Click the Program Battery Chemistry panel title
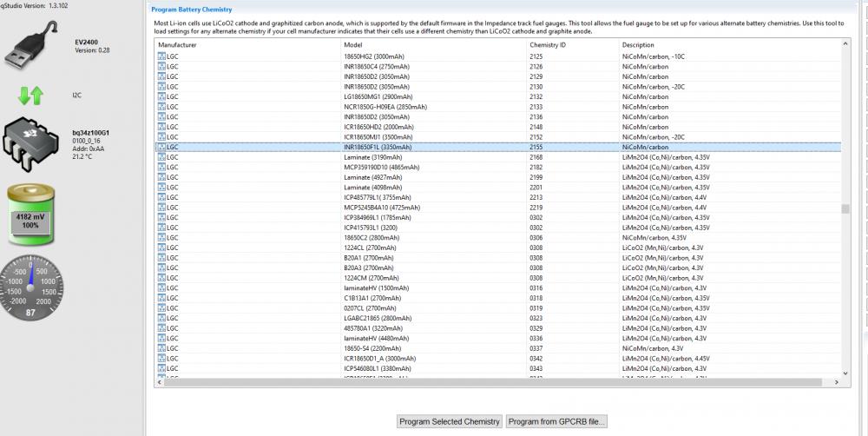The height and width of the screenshot is (436, 868). tap(192, 10)
